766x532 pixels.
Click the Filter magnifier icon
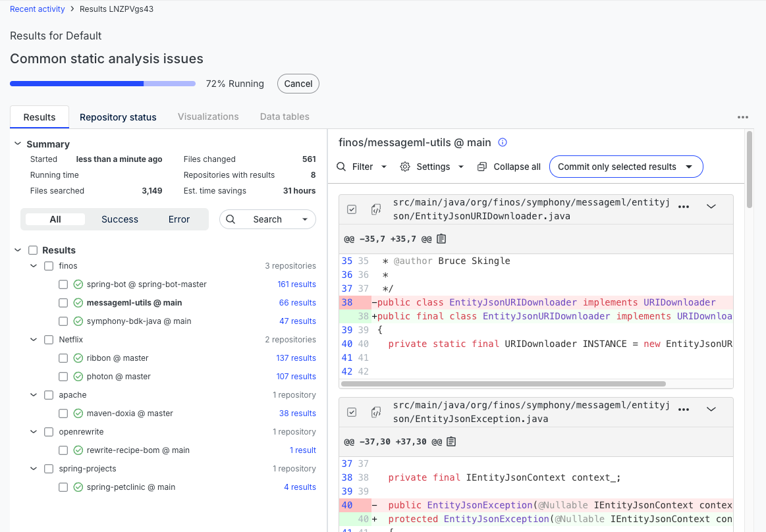point(341,167)
